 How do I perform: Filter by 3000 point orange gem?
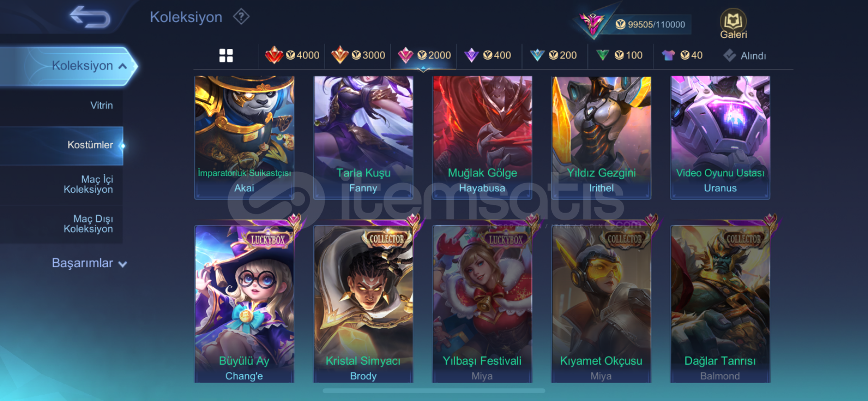[358, 55]
